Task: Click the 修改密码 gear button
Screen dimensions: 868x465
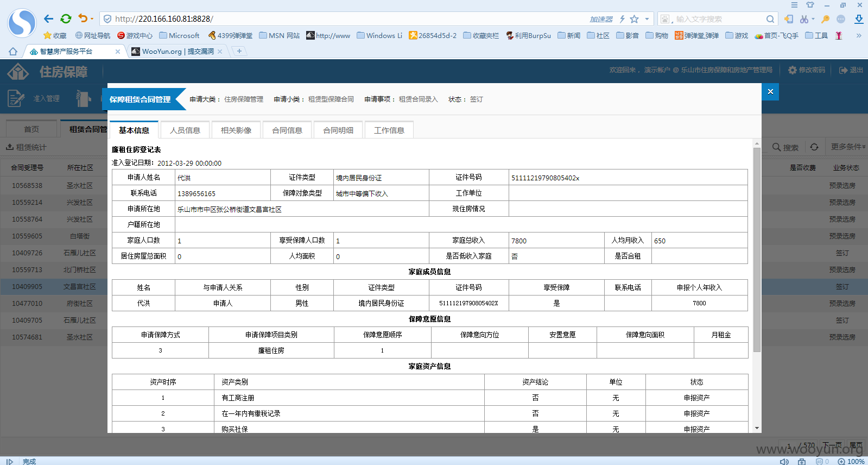Action: 806,70
